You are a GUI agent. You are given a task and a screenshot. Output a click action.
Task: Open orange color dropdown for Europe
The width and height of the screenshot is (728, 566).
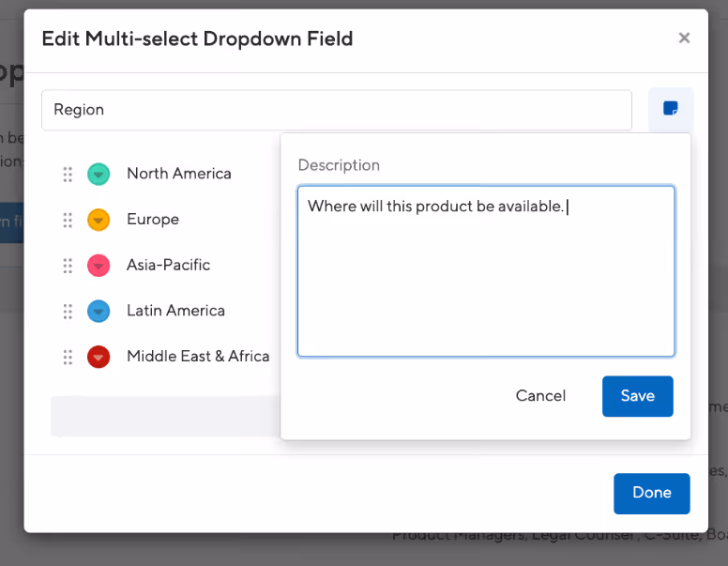click(x=99, y=220)
